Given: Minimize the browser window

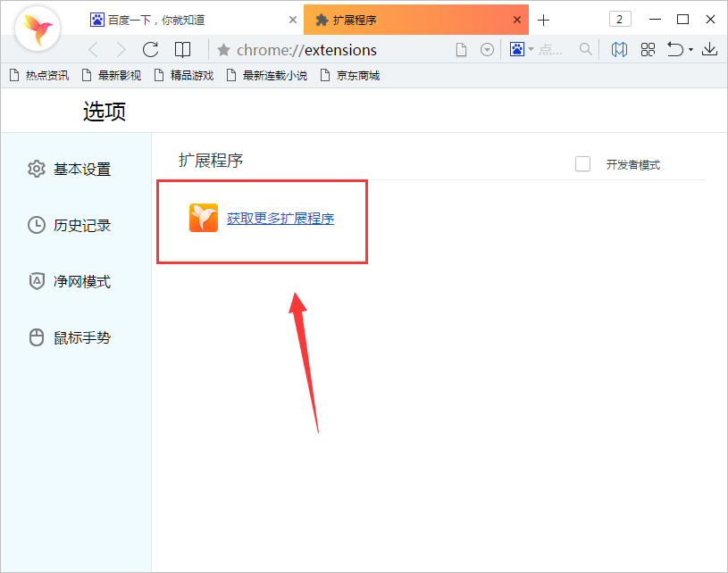Looking at the screenshot, I should tap(655, 19).
